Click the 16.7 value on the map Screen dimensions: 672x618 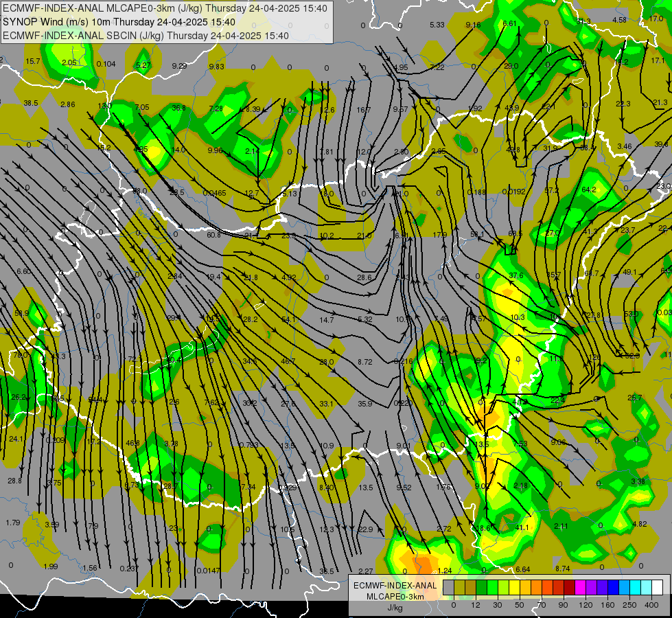[x=364, y=110]
